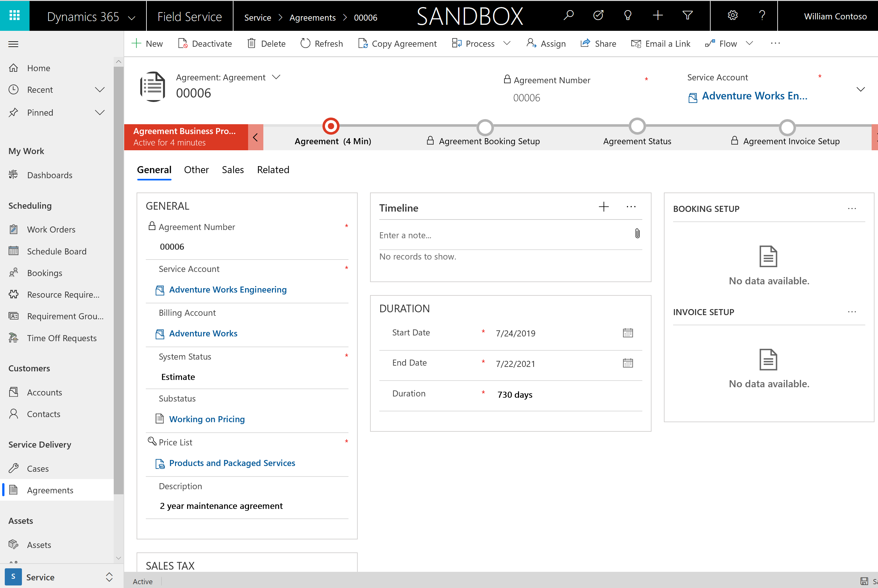
Task: Select the Other tab
Action: [x=196, y=169]
